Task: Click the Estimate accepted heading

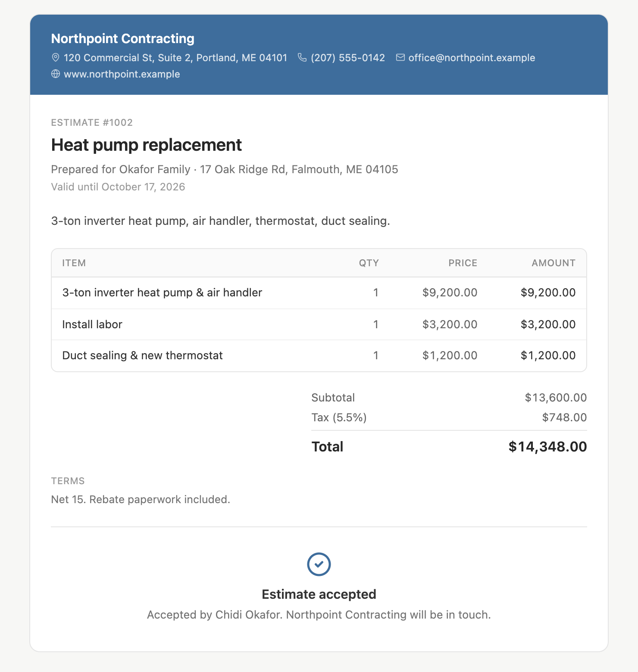Action: (319, 594)
